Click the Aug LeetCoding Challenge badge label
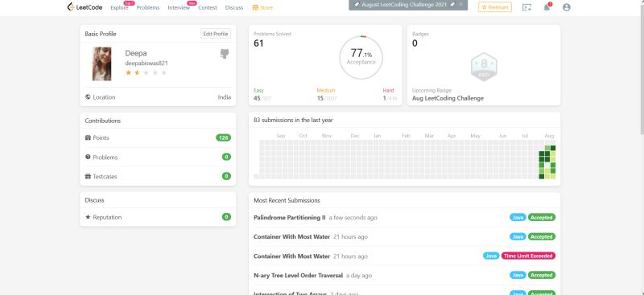This screenshot has height=295, width=644. 448,98
